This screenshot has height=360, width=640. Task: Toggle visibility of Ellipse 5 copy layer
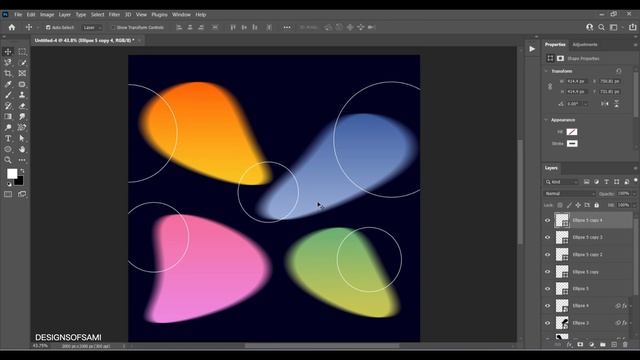[x=548, y=272]
